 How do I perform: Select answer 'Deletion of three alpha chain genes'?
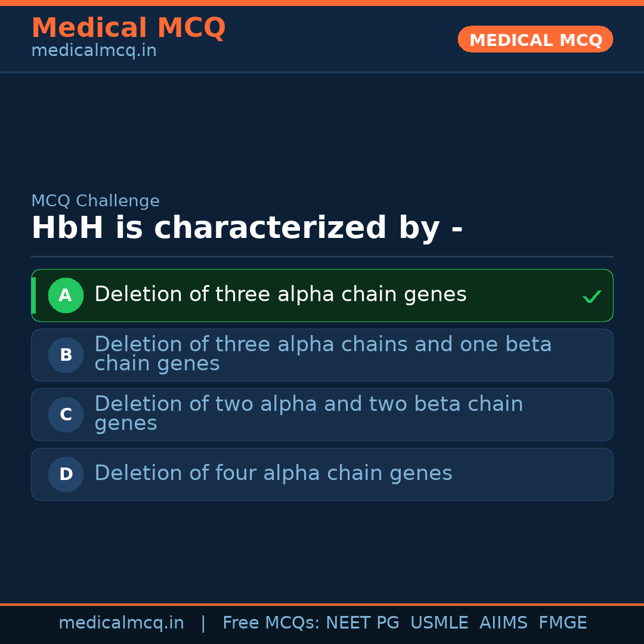click(x=280, y=295)
